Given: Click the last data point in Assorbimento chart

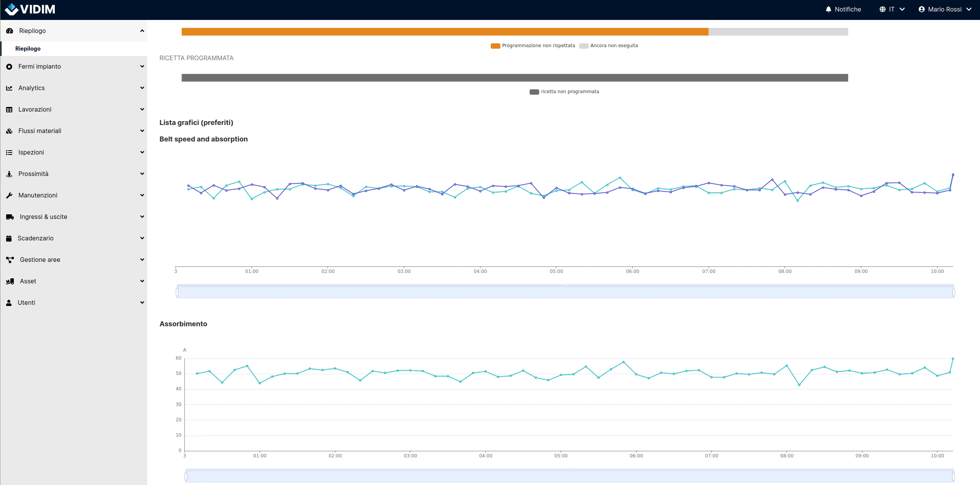Looking at the screenshot, I should (x=953, y=359).
